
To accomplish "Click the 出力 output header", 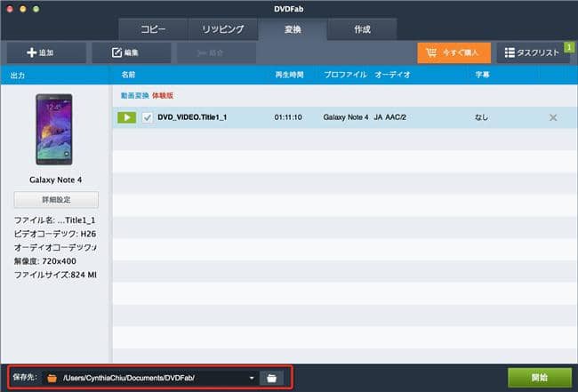I will [17, 76].
